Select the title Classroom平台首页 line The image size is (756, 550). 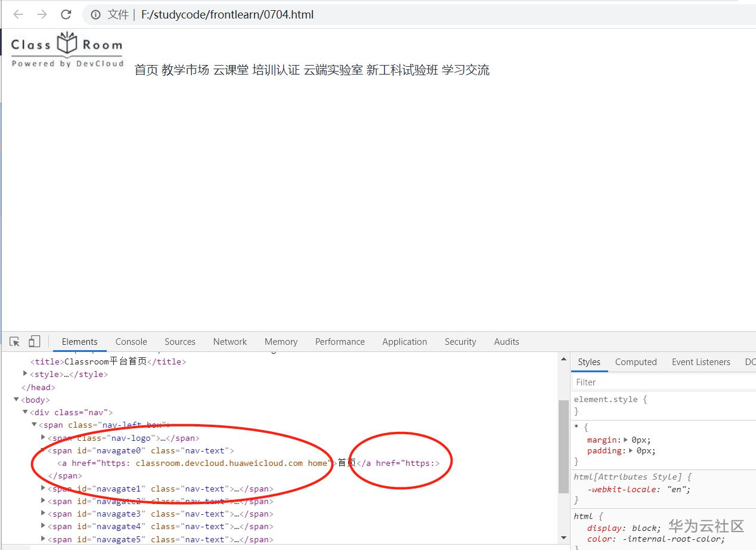coord(108,361)
